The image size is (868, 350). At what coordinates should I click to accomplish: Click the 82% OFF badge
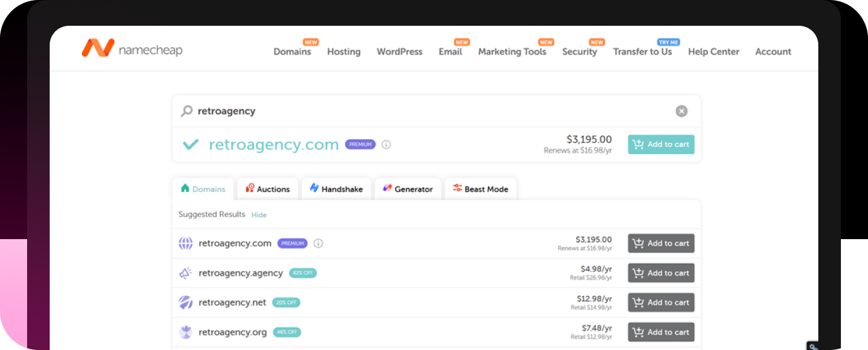tap(303, 273)
